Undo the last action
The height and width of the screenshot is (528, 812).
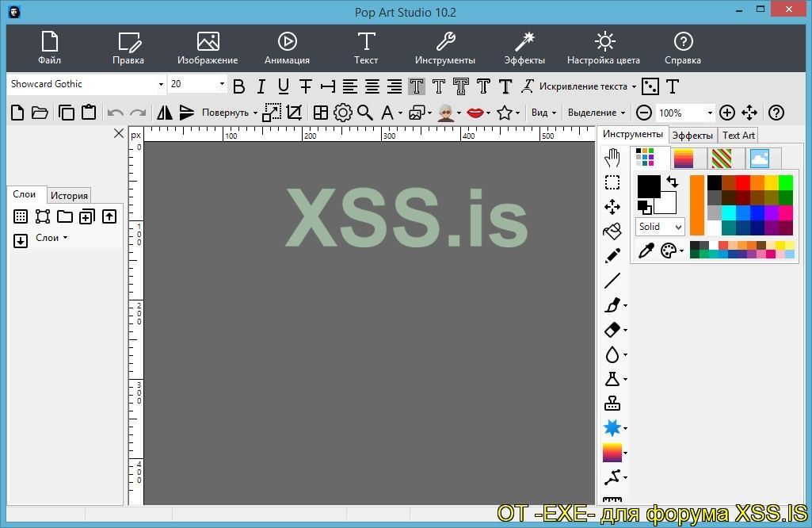pos(115,113)
